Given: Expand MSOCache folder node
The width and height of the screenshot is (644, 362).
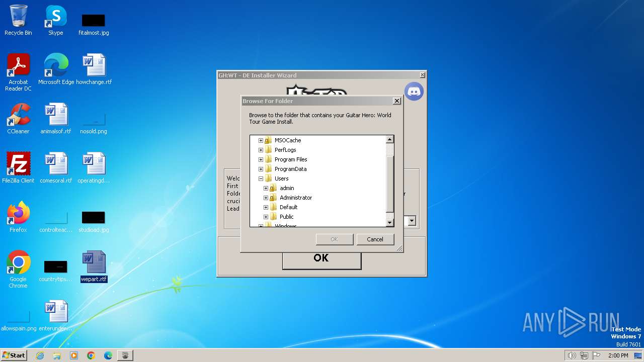Looking at the screenshot, I should 261,140.
